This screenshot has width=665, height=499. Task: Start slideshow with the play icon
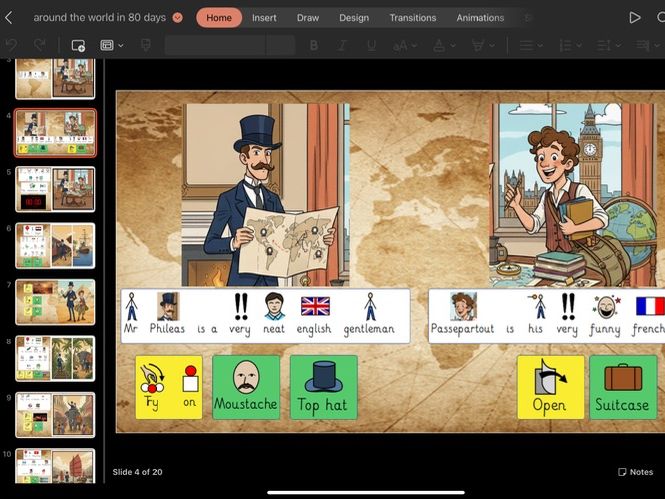[x=634, y=17]
